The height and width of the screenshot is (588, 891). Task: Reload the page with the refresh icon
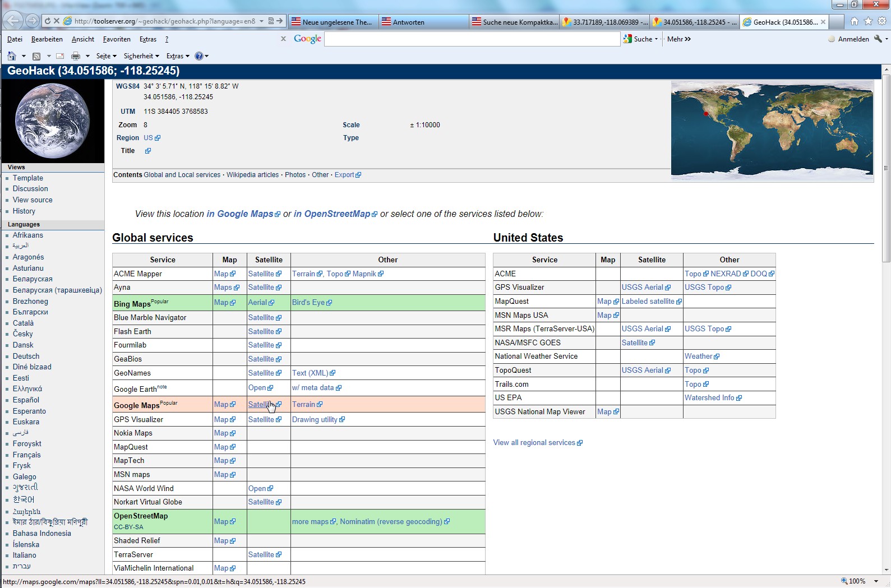click(48, 21)
